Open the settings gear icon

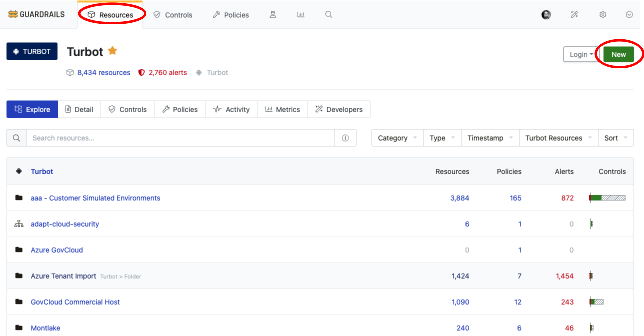603,15
